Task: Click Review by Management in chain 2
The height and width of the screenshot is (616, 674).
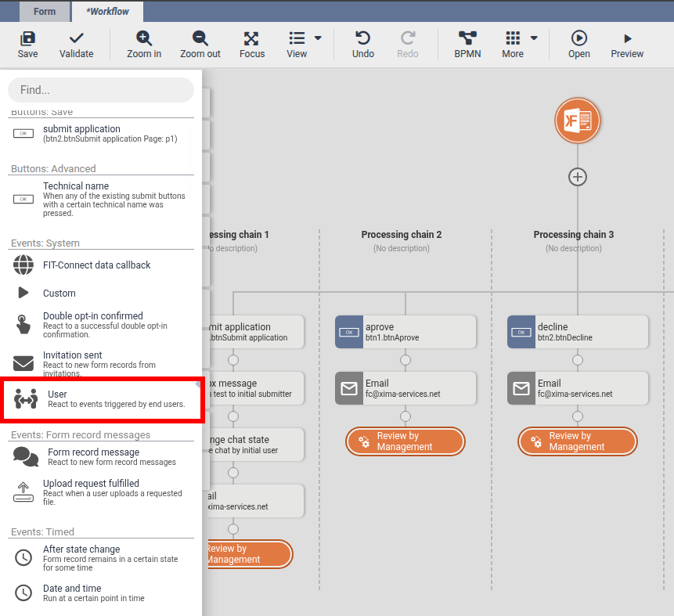Action: click(x=405, y=441)
